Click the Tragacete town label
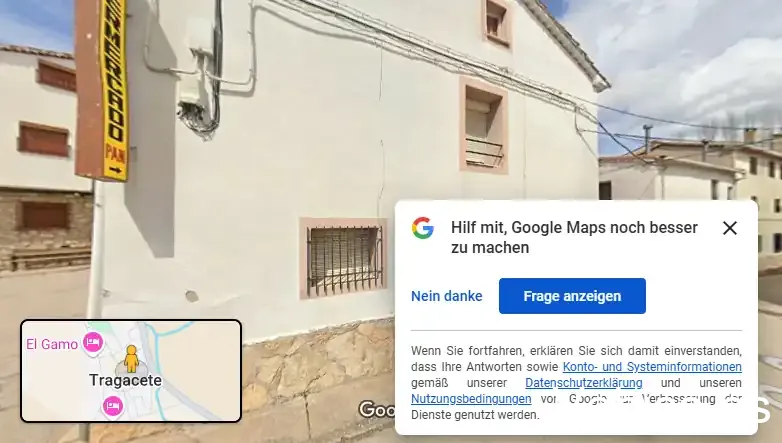The width and height of the screenshot is (782, 443). (125, 380)
